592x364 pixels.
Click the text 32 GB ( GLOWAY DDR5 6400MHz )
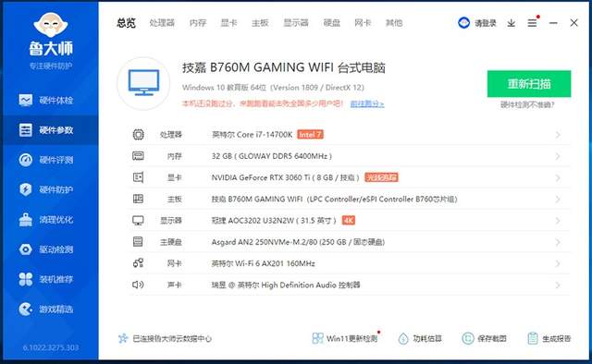click(271, 156)
